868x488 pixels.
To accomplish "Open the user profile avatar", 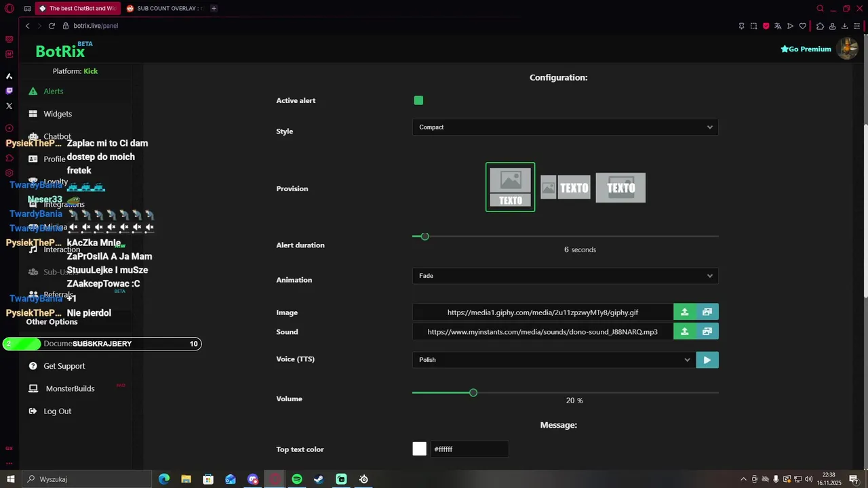I will pos(847,48).
